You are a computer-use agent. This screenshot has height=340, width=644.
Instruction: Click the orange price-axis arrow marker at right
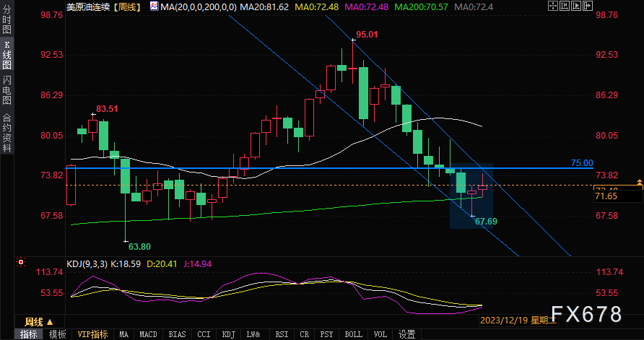coord(640,183)
